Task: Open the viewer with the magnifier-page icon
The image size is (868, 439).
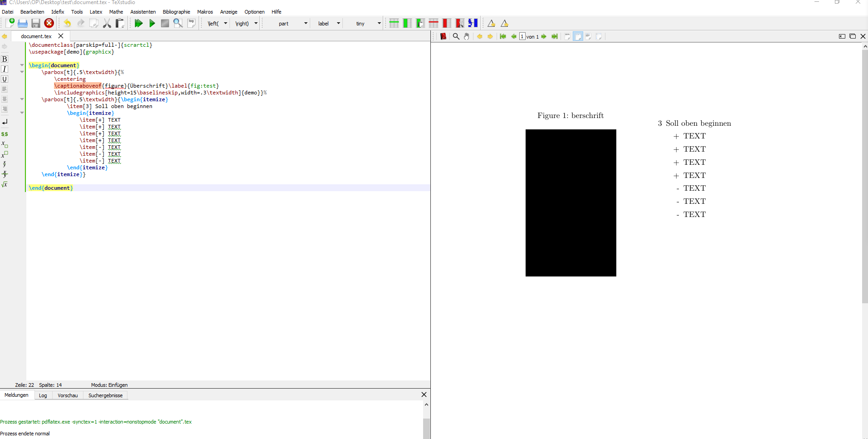Action: (x=178, y=23)
